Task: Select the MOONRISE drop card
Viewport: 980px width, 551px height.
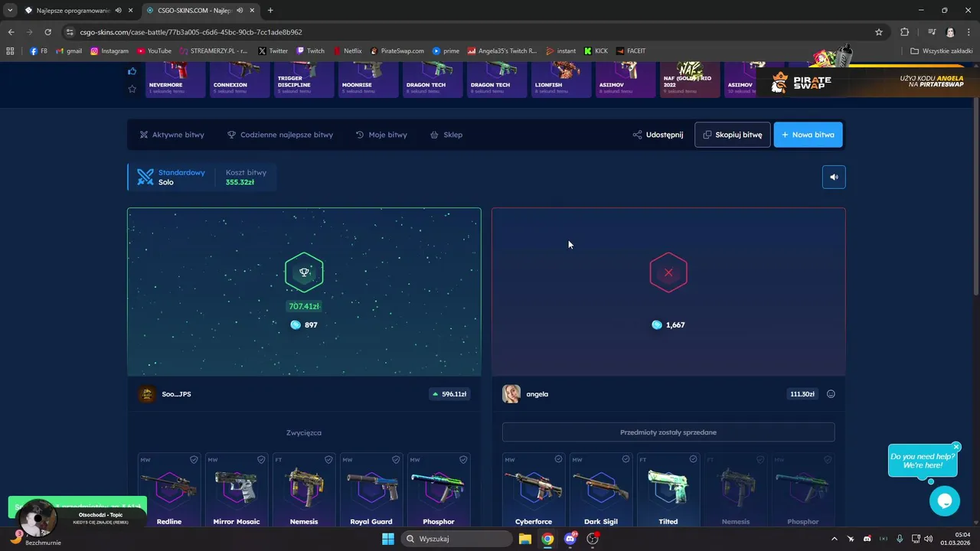Action: (x=368, y=80)
